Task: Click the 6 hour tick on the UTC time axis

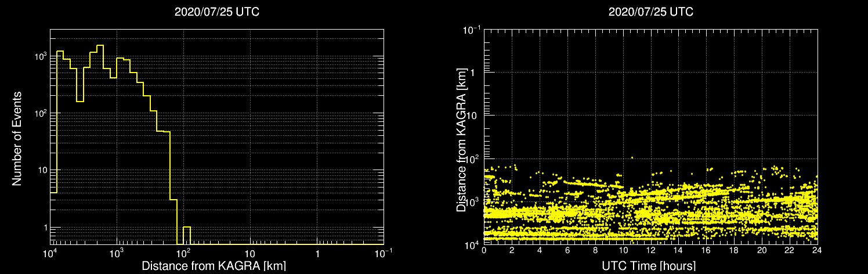Action: [x=567, y=250]
